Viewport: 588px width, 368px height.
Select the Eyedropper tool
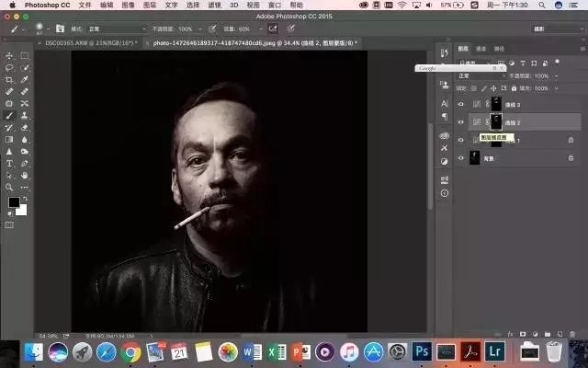click(25, 80)
